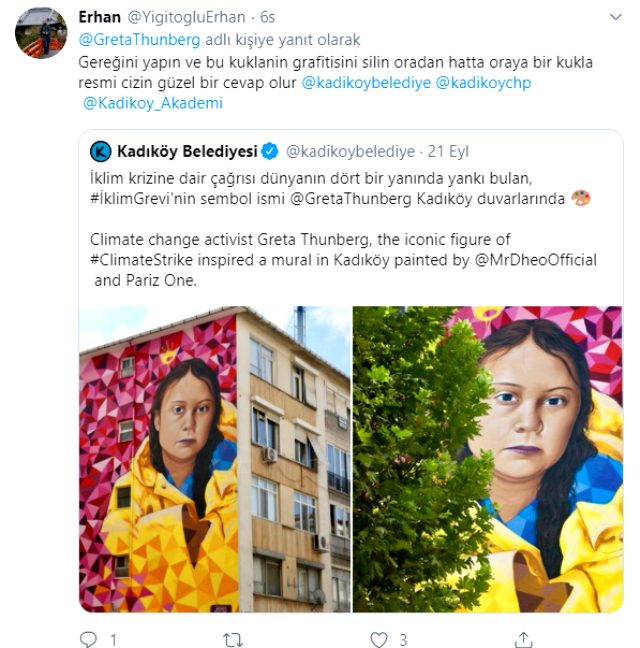
Task: Click the quoted tweet's 21 Eyl date
Action: pyautogui.click(x=448, y=152)
